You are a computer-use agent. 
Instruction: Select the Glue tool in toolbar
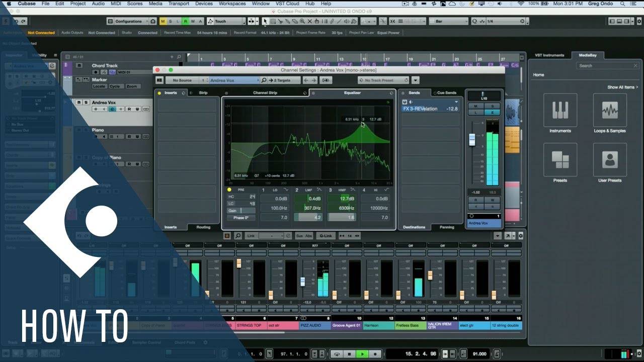pyautogui.click(x=287, y=21)
